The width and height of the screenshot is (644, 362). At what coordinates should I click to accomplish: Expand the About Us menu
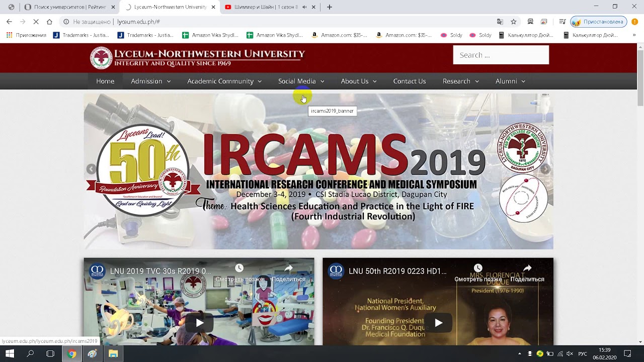[x=359, y=81]
